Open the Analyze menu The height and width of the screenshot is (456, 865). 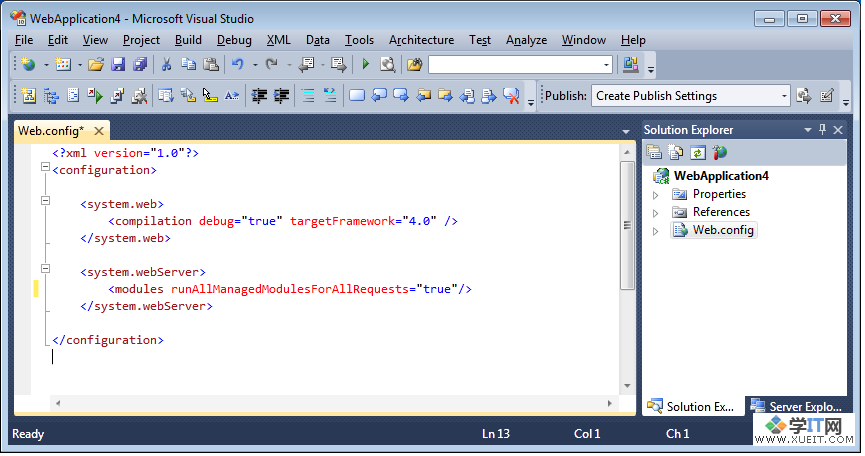(x=526, y=40)
